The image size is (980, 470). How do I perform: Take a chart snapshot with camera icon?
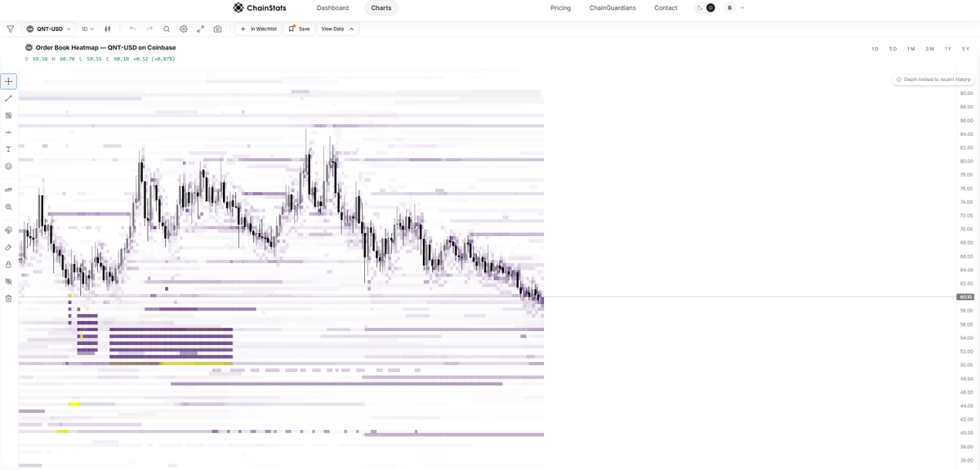click(217, 29)
